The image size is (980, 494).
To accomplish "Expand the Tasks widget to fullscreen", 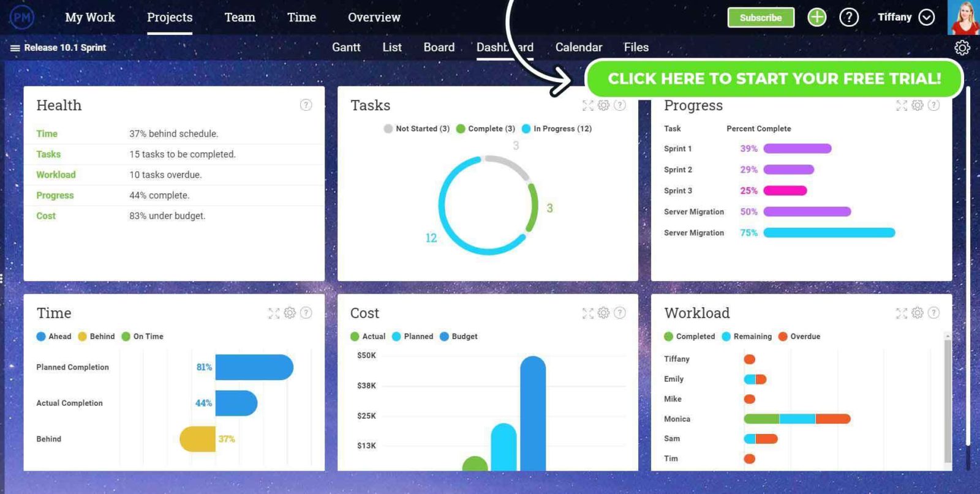I will [x=588, y=105].
